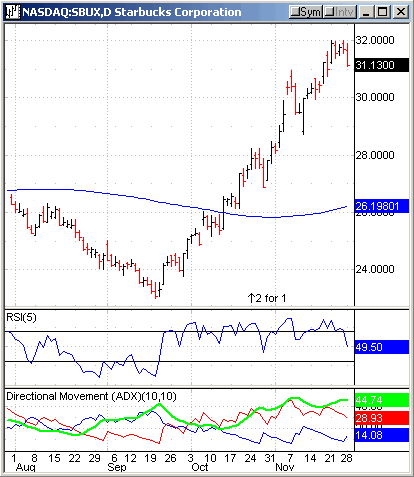The height and width of the screenshot is (477, 414).
Task: Click the Oct month label on time axis
Action: click(200, 467)
